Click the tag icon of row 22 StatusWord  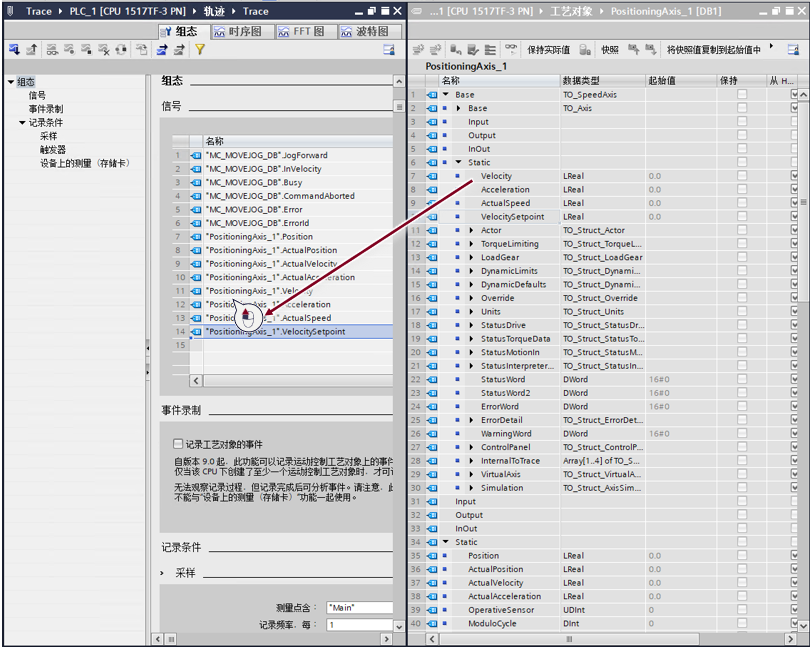[432, 380]
